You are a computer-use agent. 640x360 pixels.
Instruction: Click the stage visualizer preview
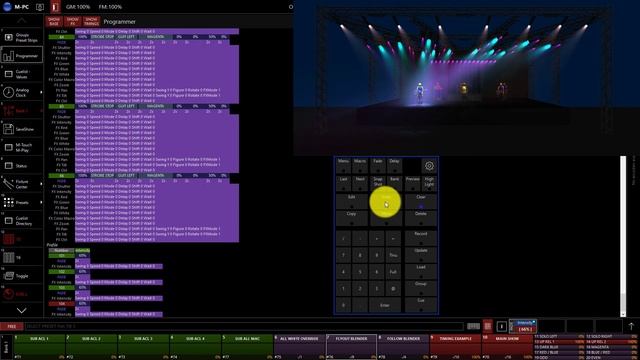pyautogui.click(x=467, y=78)
